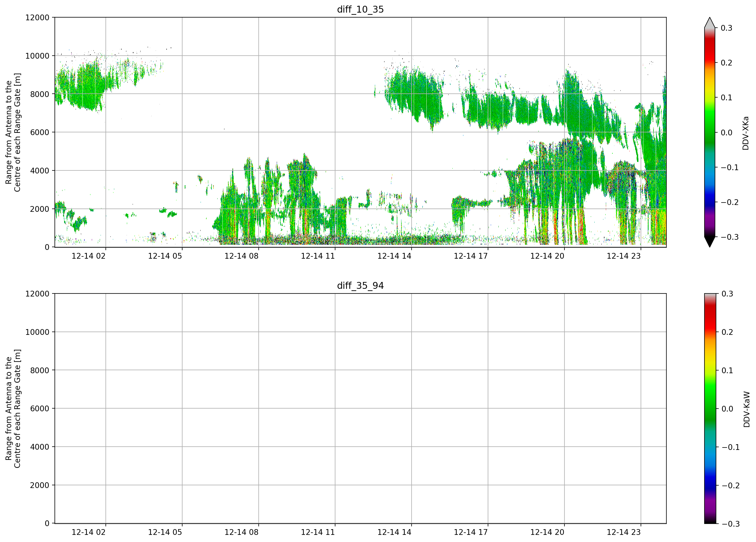Click the 12-14 17 x-tick under diff_10_35

click(x=471, y=256)
